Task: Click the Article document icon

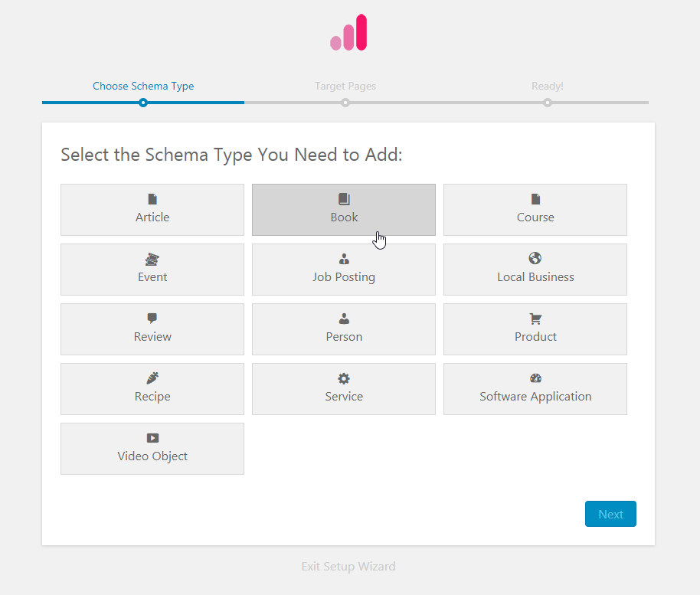Action: click(152, 199)
